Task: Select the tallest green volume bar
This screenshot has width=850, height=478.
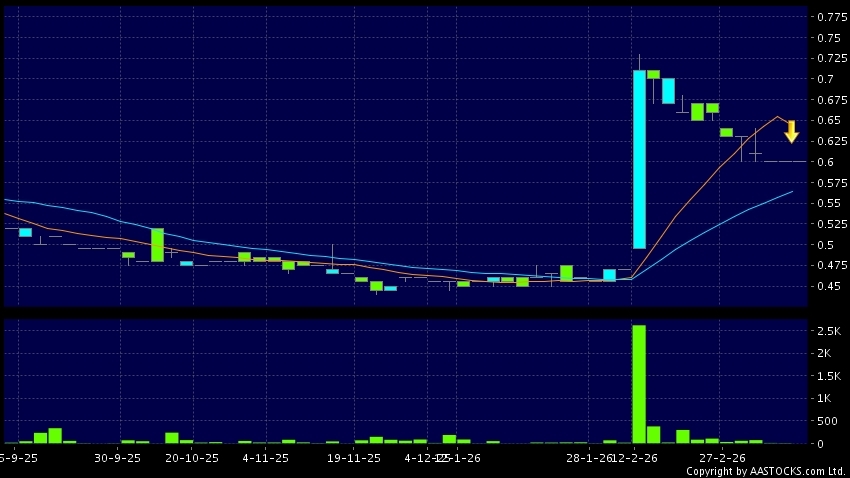Action: (x=639, y=383)
